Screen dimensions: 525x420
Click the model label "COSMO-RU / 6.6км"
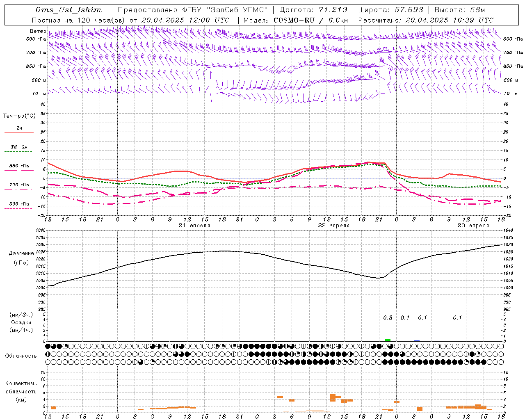pyautogui.click(x=310, y=20)
